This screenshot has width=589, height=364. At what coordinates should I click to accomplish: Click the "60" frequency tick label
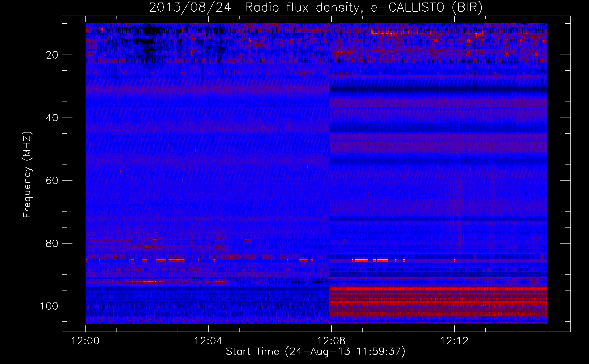[52, 181]
